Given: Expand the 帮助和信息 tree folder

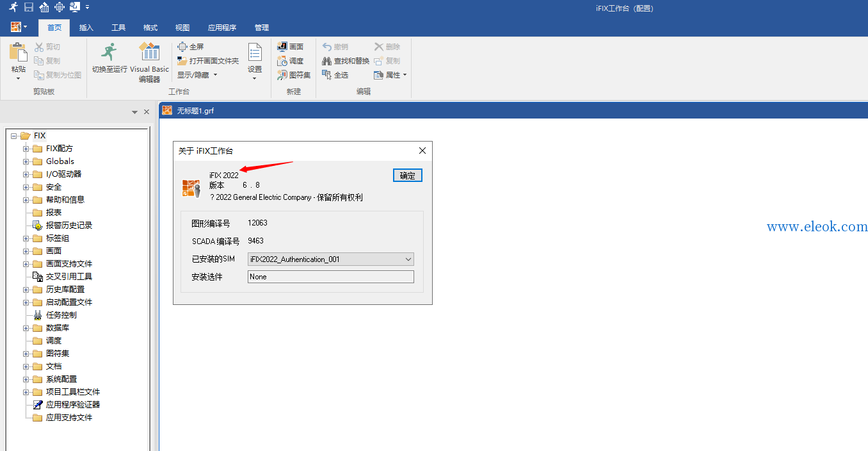Looking at the screenshot, I should [x=26, y=200].
